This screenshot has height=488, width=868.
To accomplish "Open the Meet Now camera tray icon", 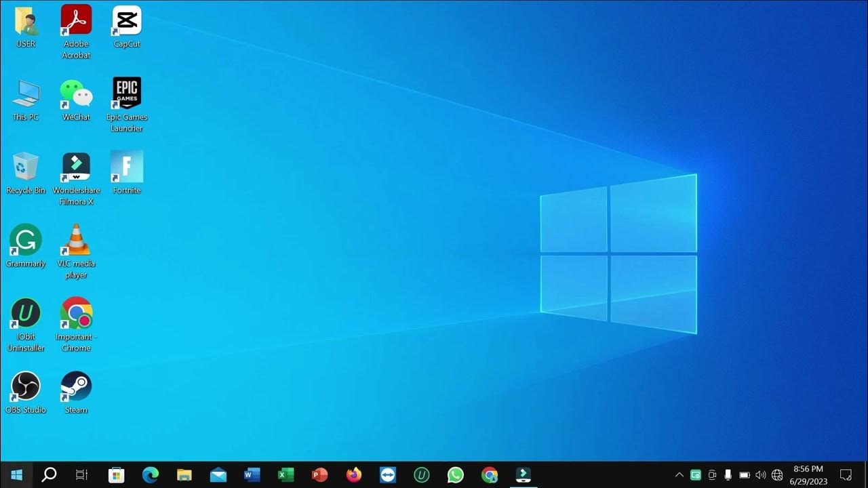I will [712, 475].
